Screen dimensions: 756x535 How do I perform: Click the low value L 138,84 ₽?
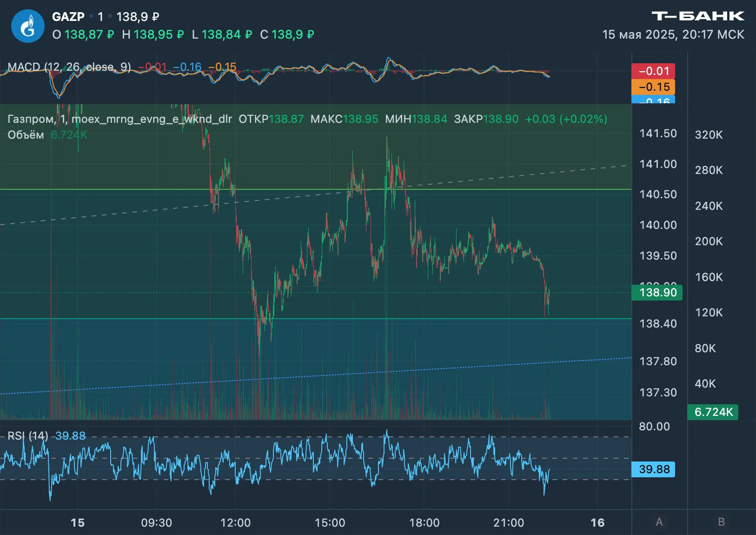[222, 34]
